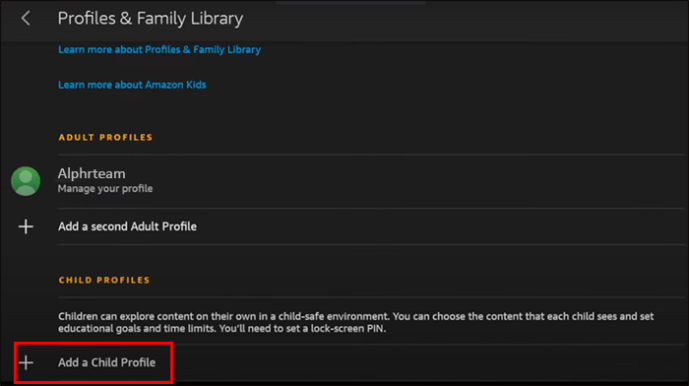689x386 pixels.
Task: Open Learn more about Amazon Kids link
Action: (x=132, y=85)
